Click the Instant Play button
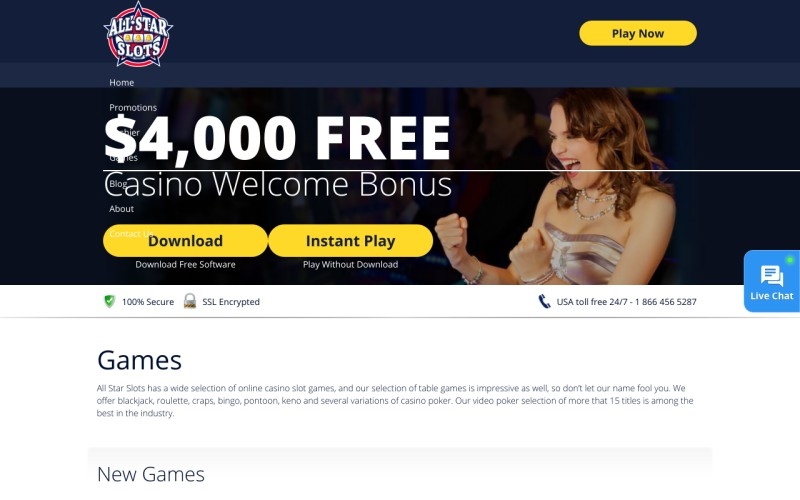This screenshot has height=500, width=800. (351, 241)
